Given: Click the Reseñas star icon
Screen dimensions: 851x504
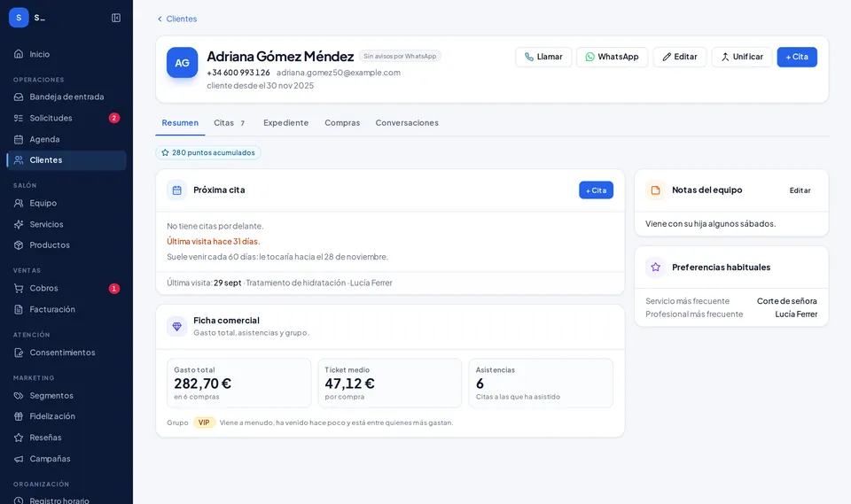Looking at the screenshot, I should click(19, 438).
